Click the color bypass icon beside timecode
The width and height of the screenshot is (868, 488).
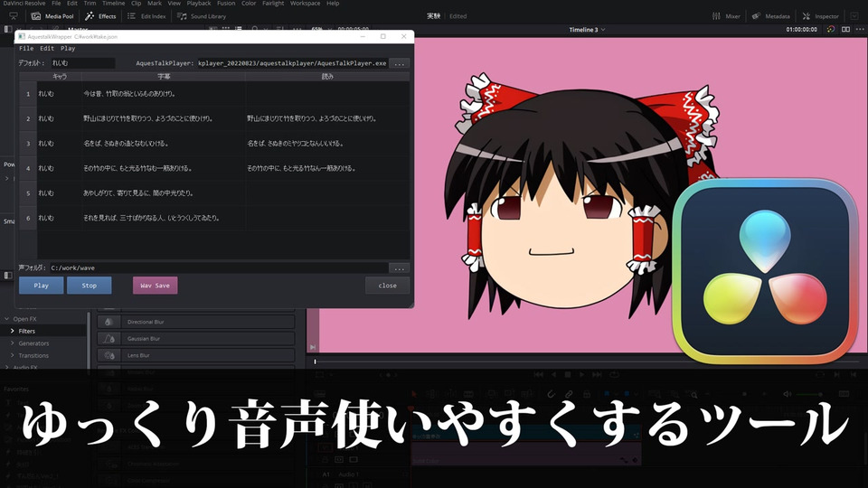click(831, 29)
